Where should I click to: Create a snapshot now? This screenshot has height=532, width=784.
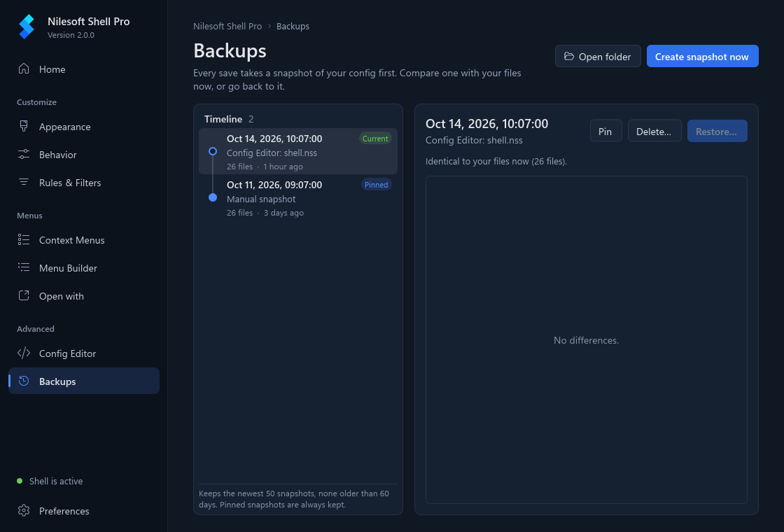(x=703, y=56)
